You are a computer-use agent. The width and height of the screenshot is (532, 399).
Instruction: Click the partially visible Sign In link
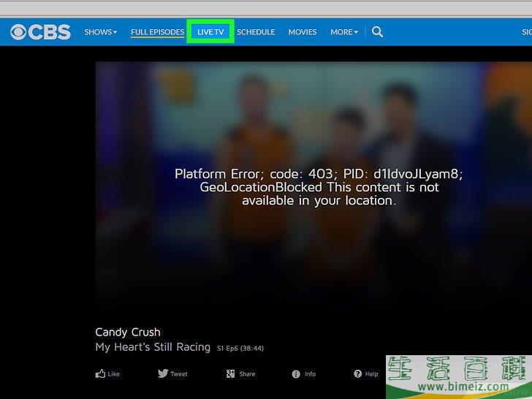coord(526,32)
